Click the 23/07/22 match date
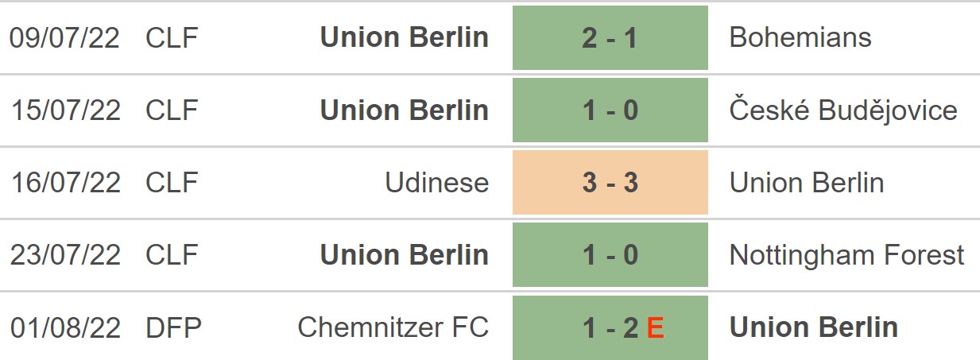Viewport: 980px width, 360px height. (x=65, y=255)
